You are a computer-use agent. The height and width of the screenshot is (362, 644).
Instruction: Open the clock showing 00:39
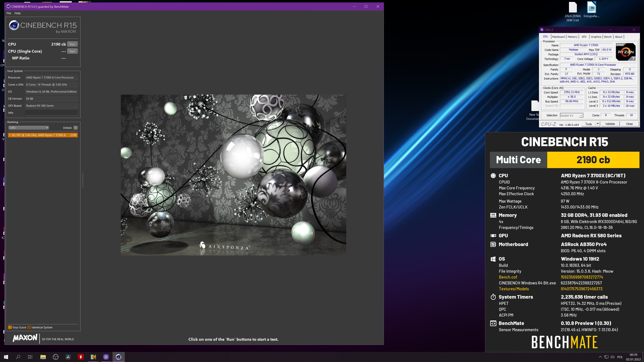[x=633, y=357]
